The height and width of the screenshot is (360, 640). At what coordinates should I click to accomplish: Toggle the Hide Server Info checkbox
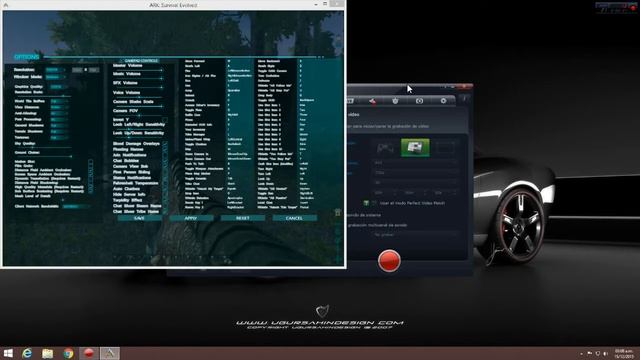(x=165, y=195)
